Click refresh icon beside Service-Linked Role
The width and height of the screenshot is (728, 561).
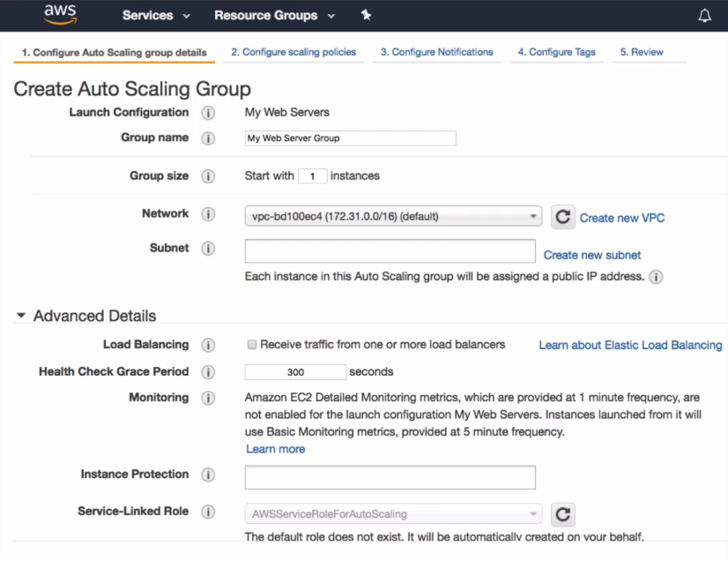(563, 514)
